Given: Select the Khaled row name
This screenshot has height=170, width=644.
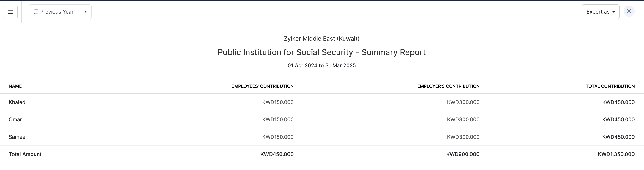Looking at the screenshot, I should [17, 102].
